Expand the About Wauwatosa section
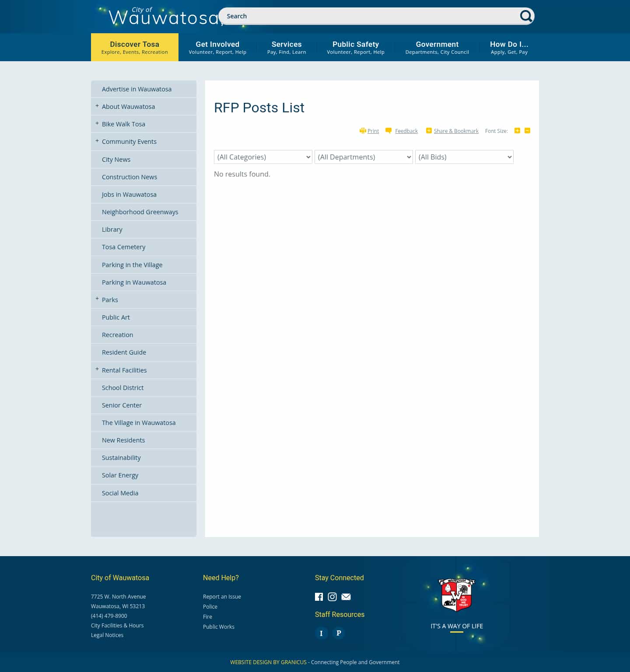630x672 pixels. click(x=97, y=106)
